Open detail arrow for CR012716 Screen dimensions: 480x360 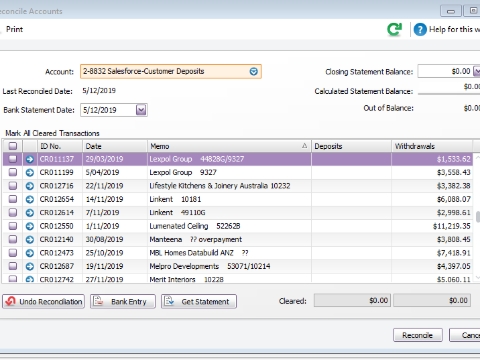pos(30,186)
